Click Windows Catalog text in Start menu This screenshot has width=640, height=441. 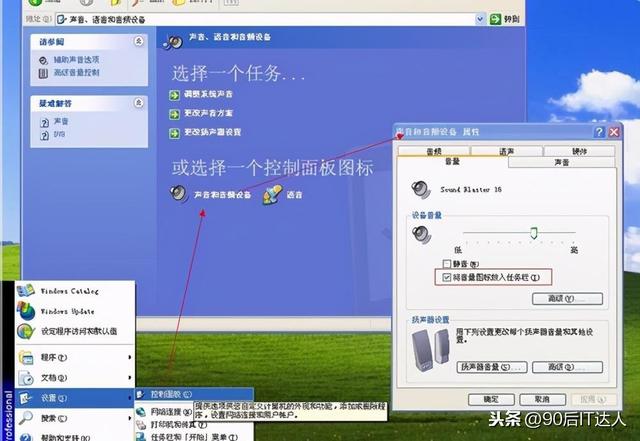click(x=69, y=291)
